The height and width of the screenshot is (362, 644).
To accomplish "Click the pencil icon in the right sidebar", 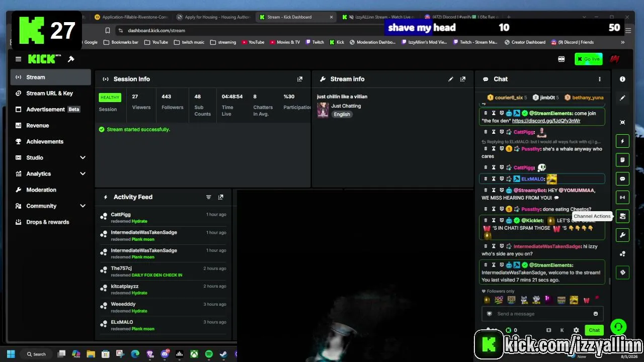I will point(622,98).
